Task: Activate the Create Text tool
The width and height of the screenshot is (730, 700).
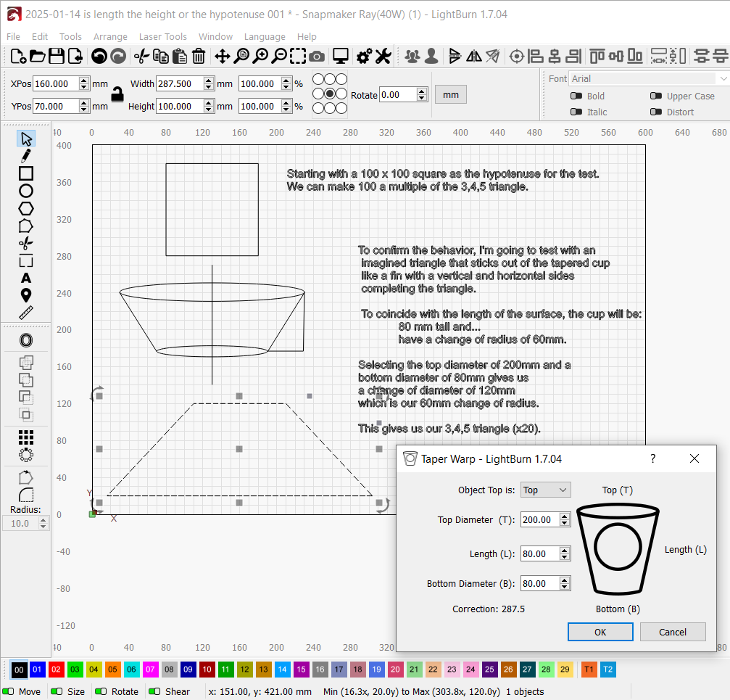Action: (x=26, y=278)
